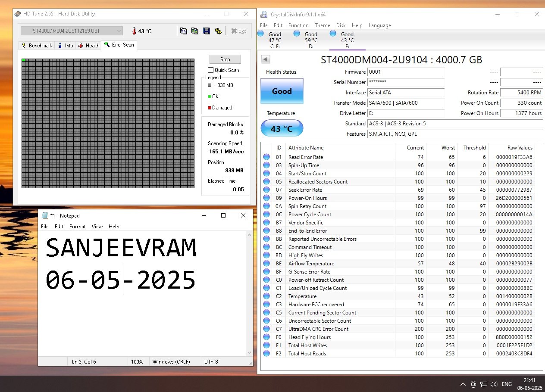
Task: Click the red Damaged legend swatch
Action: pos(210,108)
